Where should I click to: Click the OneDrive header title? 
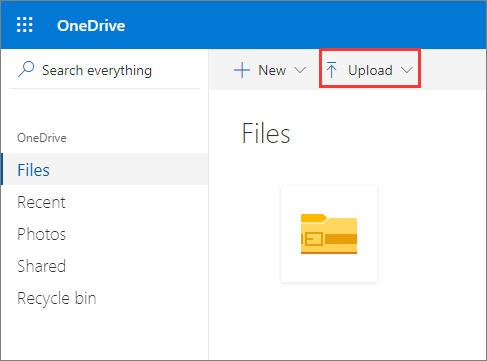point(91,26)
